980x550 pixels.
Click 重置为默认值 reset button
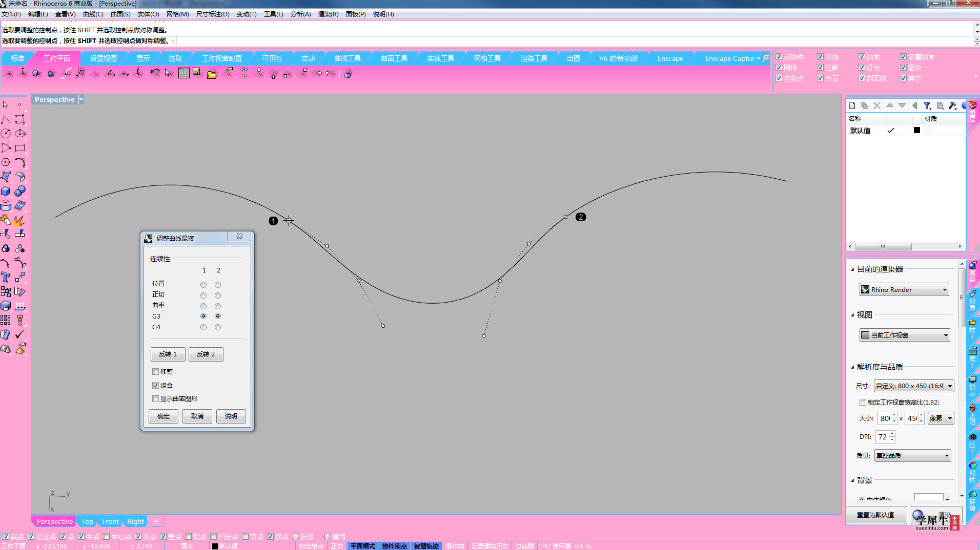click(876, 515)
